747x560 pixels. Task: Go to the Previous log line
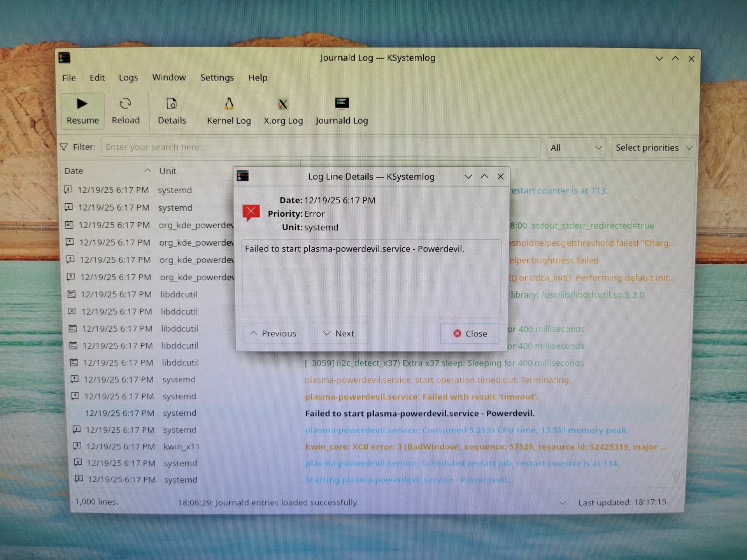point(273,334)
